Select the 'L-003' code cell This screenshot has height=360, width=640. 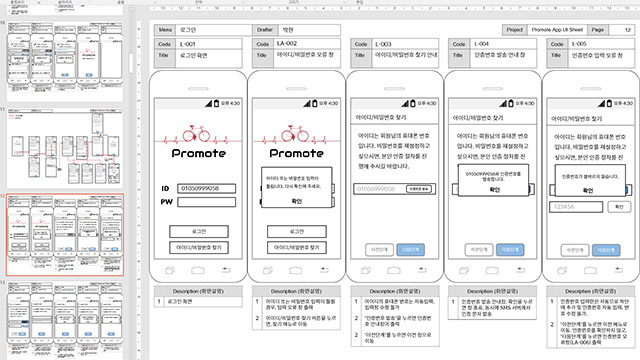pos(405,44)
